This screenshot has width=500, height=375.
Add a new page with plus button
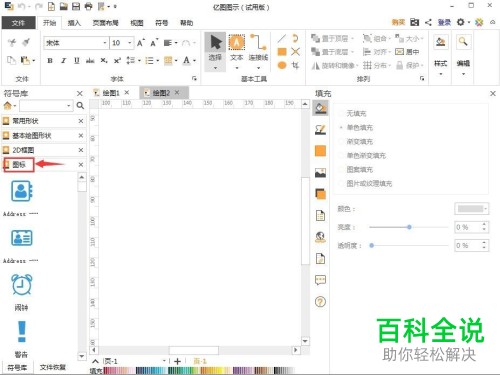coord(177,361)
